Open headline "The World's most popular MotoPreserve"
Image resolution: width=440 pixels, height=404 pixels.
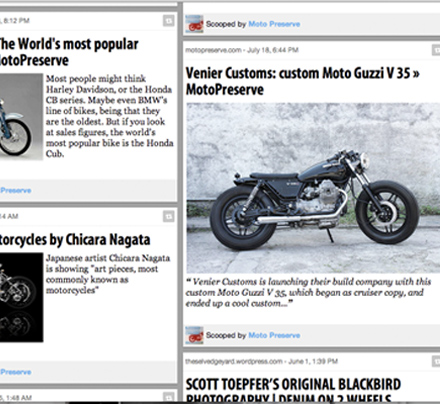(68, 52)
